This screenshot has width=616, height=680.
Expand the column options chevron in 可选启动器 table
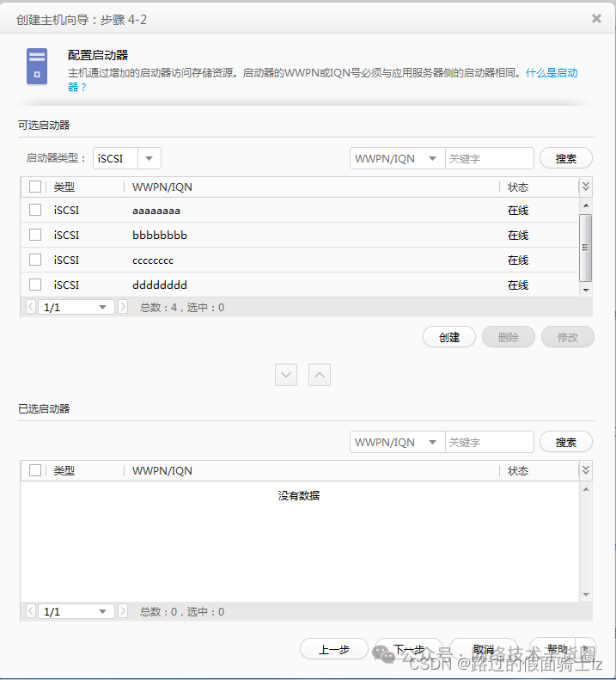[586, 187]
